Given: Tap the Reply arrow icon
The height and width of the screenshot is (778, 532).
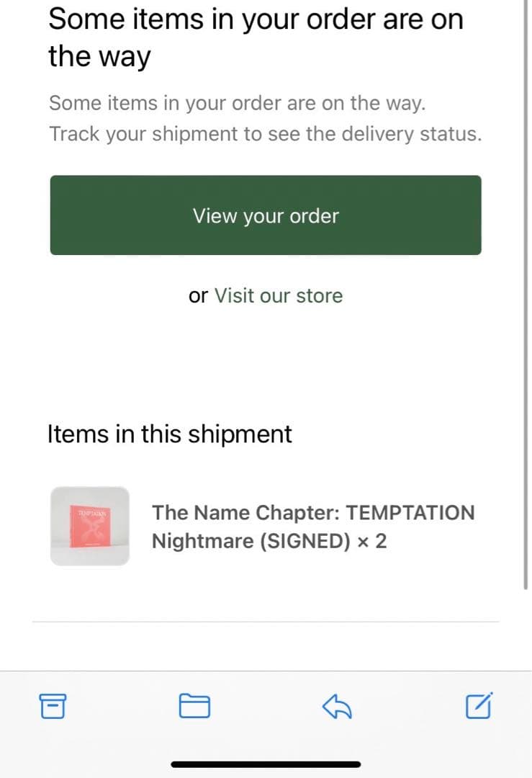Looking at the screenshot, I should point(336,706).
